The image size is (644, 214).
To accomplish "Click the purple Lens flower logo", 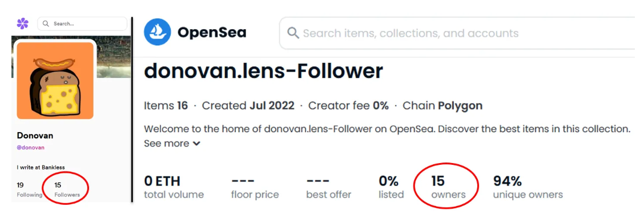I will pos(23,23).
